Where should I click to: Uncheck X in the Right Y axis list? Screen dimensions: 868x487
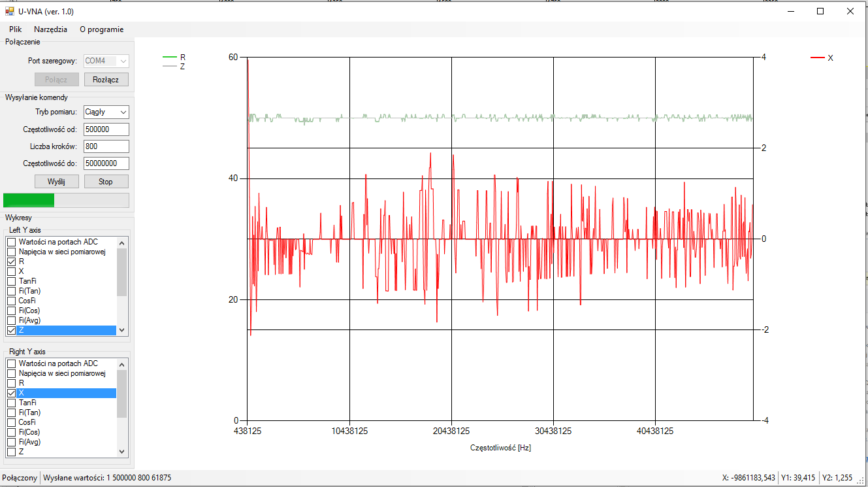(x=11, y=393)
